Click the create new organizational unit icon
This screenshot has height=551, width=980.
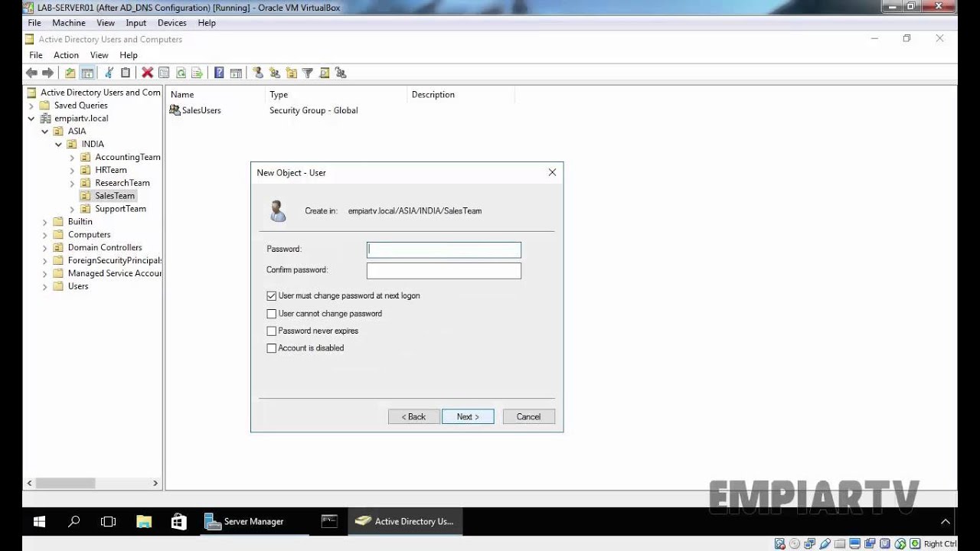click(x=292, y=73)
